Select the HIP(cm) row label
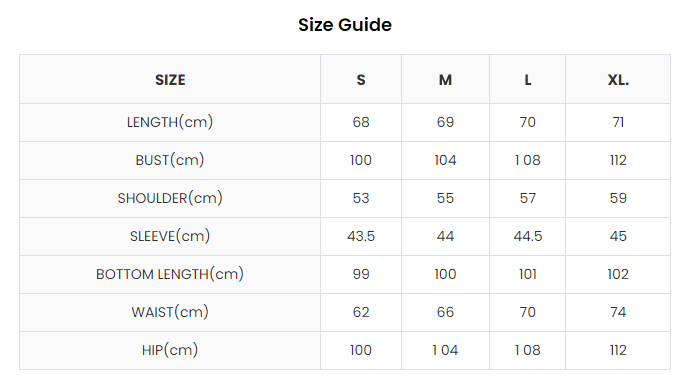 [x=170, y=350]
